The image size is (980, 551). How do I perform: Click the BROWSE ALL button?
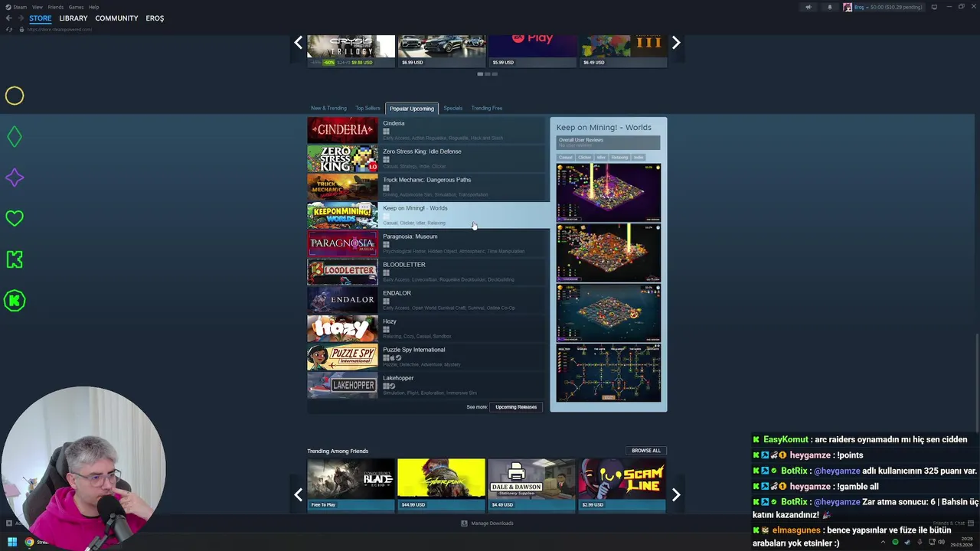(646, 451)
